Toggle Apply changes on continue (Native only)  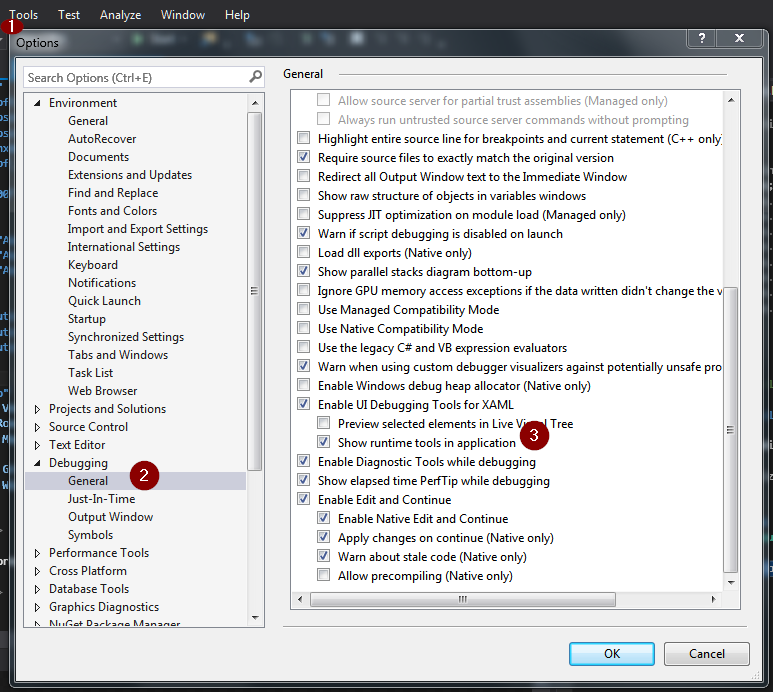[323, 537]
